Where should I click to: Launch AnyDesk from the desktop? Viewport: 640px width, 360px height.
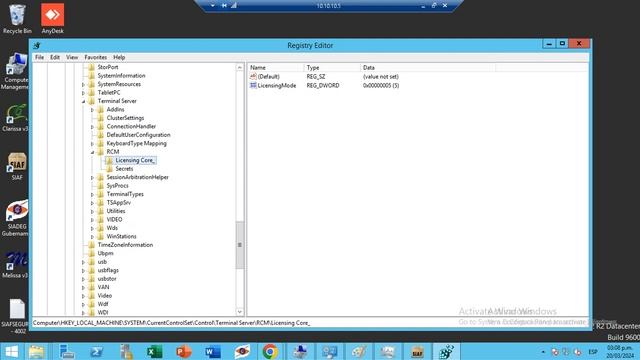52,19
